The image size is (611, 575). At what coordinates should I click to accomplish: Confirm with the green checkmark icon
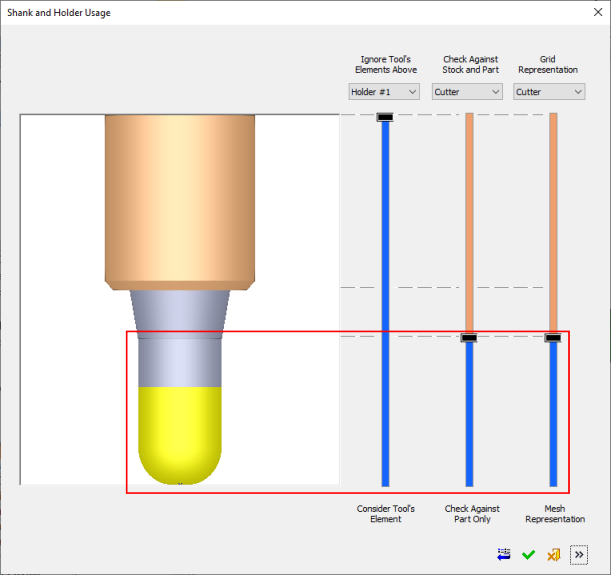tap(528, 554)
